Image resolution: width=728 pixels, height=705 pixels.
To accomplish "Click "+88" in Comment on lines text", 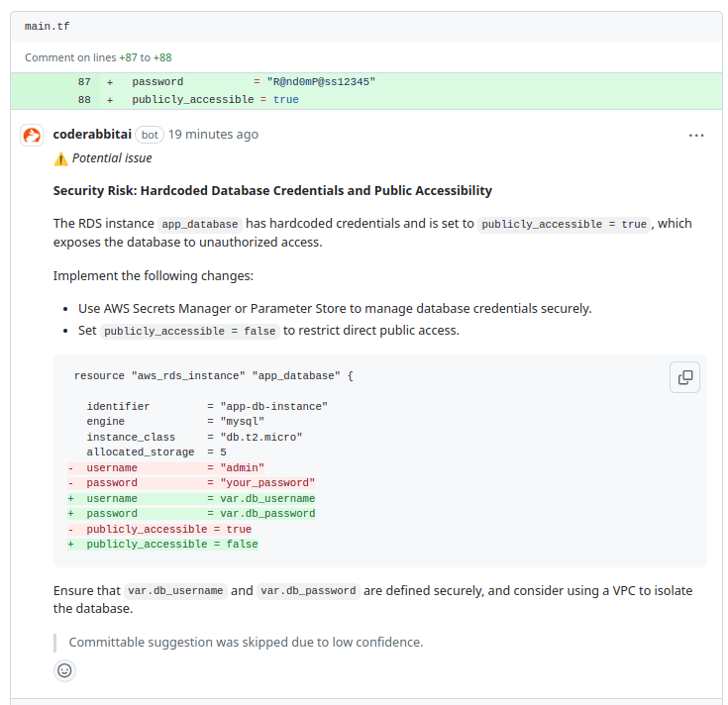I will tap(161, 57).
